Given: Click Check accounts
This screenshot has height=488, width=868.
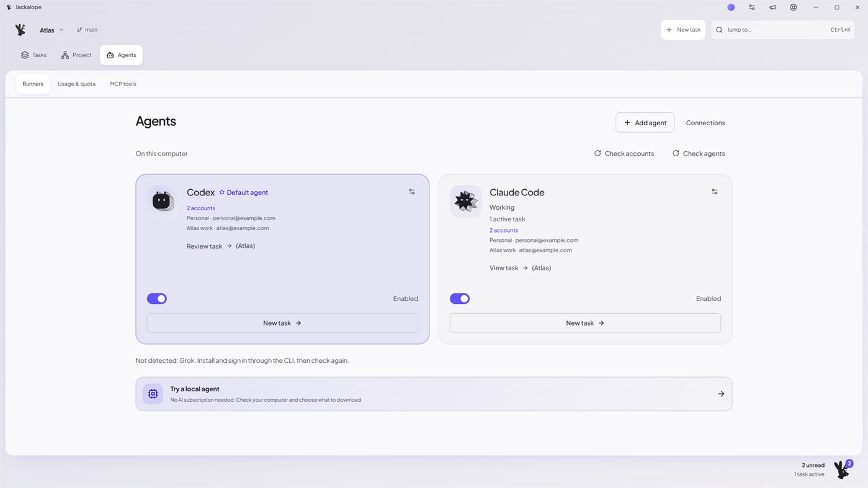Looking at the screenshot, I should point(624,153).
